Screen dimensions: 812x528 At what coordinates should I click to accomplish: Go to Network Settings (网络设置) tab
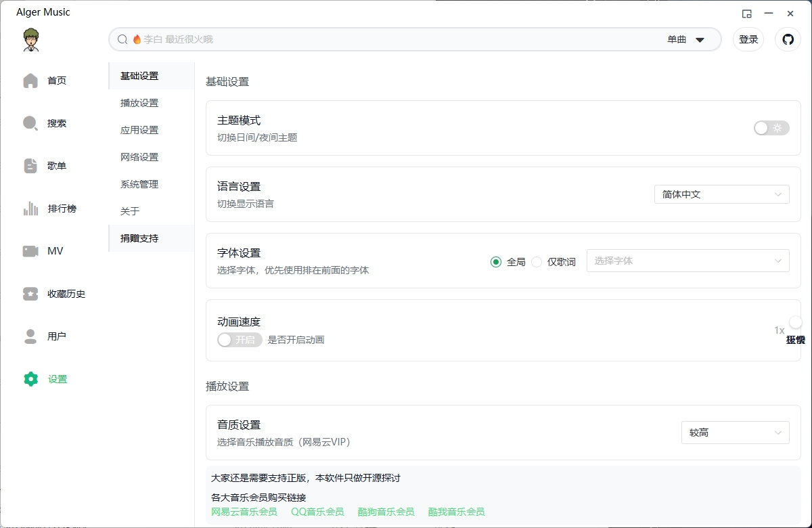(139, 157)
